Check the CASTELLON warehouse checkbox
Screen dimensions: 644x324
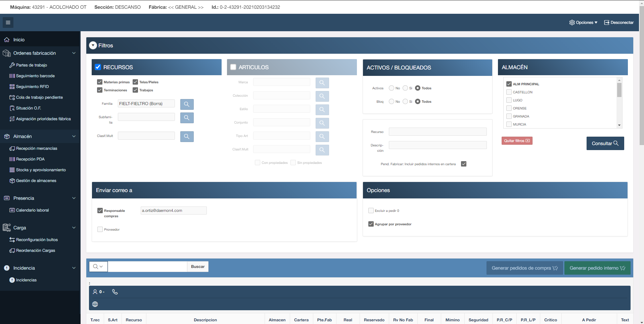[508, 92]
